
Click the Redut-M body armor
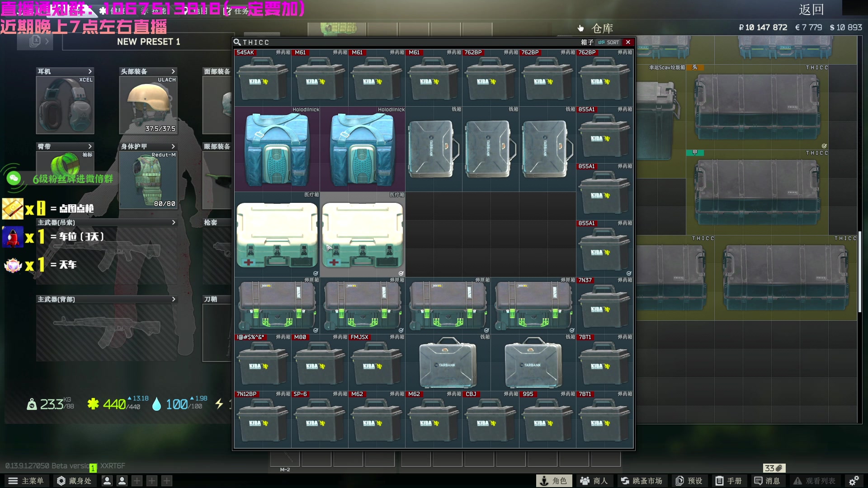[x=148, y=180]
